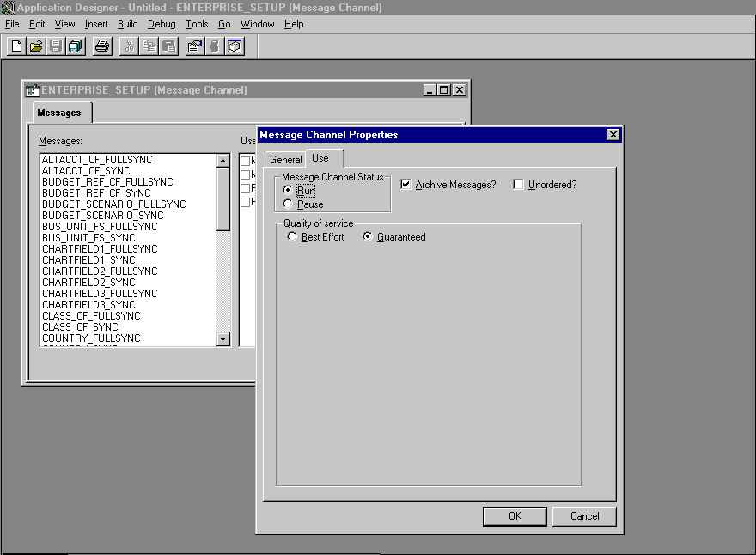Viewport: 756px width, 555px height.
Task: Dismiss the dialog with Cancel
Action: click(584, 516)
